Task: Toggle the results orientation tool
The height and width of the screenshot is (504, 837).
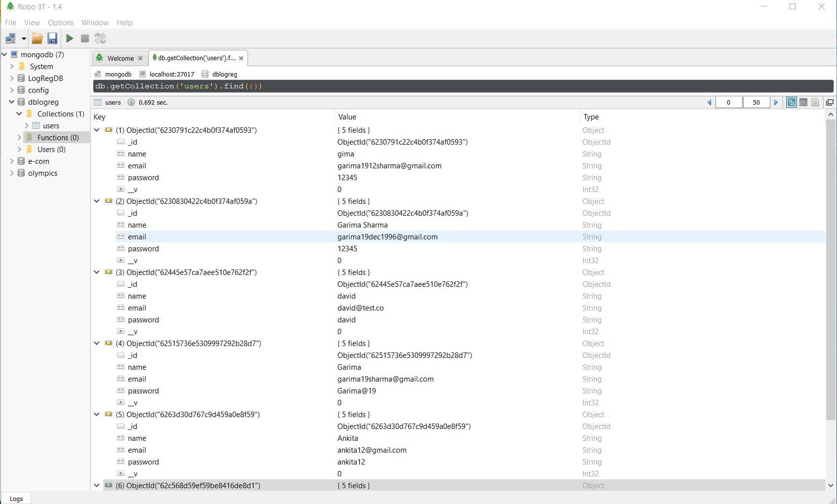Action: point(100,38)
